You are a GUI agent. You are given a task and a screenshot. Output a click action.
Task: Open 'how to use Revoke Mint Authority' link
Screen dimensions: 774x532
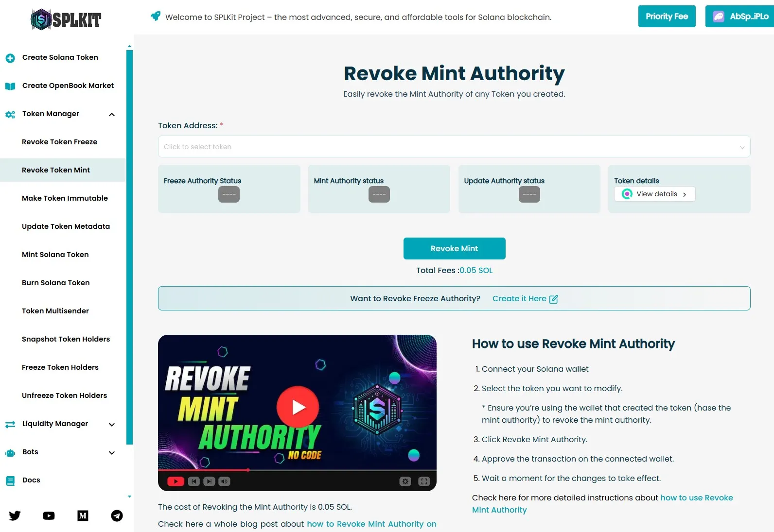click(x=602, y=504)
